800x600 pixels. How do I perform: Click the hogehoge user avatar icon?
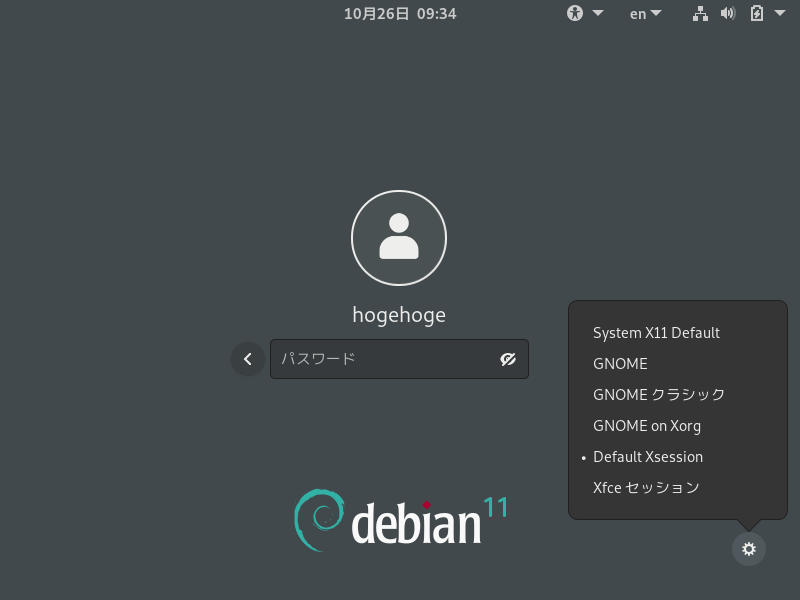click(399, 237)
